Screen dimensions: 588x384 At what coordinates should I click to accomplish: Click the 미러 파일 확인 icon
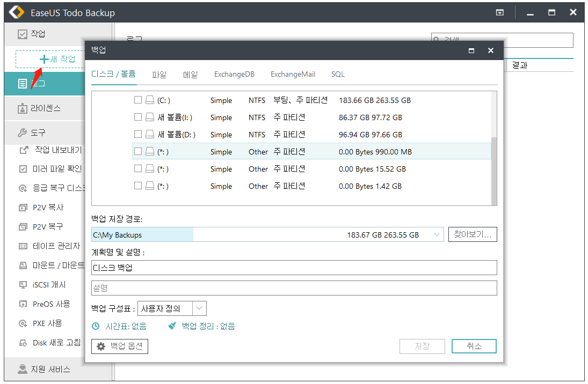(23, 168)
